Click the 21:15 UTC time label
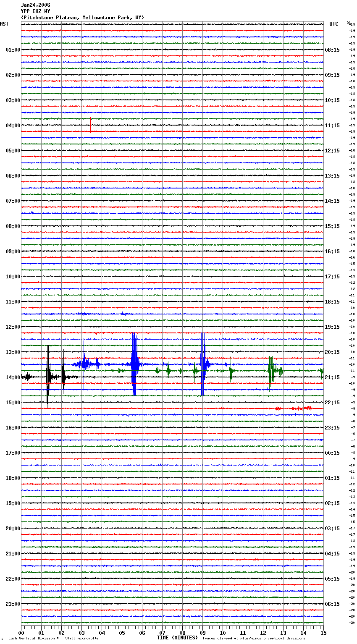 (332, 377)
